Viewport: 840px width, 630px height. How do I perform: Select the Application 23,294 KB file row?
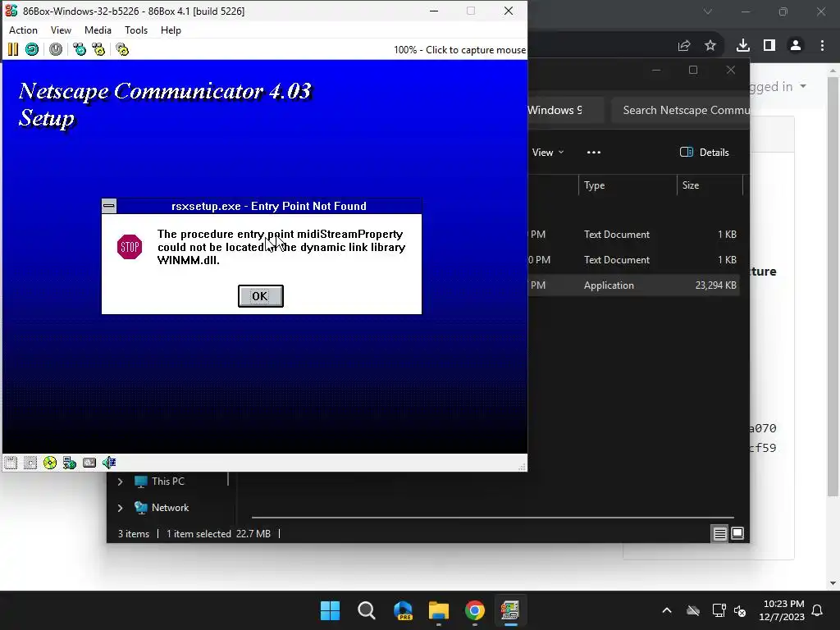[x=634, y=285]
